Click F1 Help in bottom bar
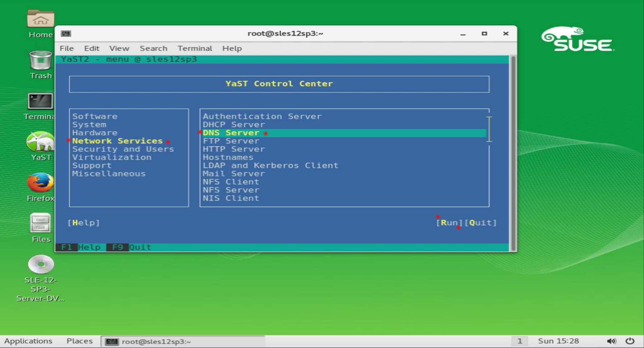The width and height of the screenshot is (644, 348). 80,247
